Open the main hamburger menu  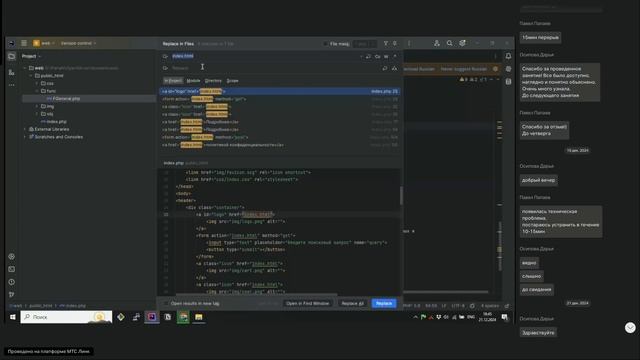coord(24,43)
